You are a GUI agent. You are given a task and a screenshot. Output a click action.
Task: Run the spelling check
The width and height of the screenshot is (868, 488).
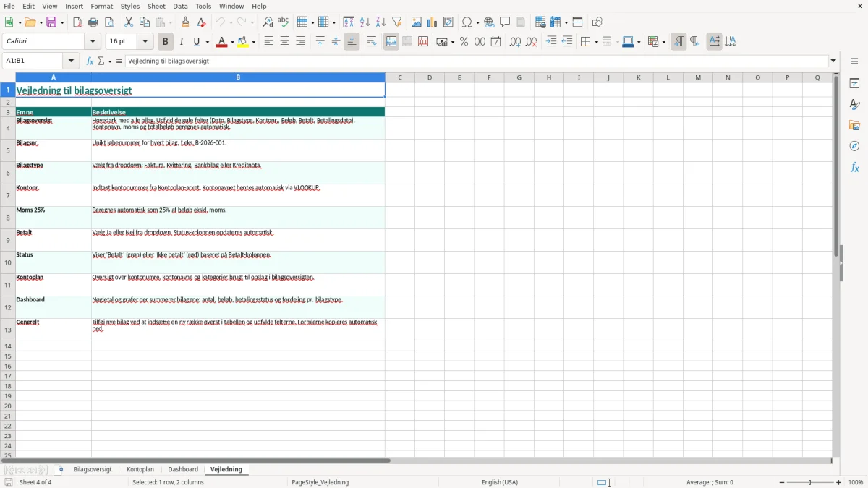click(284, 22)
